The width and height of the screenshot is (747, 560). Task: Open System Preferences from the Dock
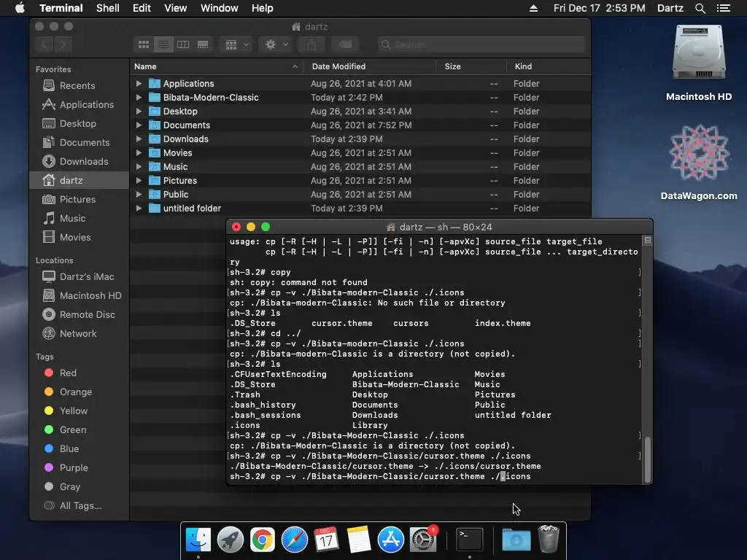423,540
